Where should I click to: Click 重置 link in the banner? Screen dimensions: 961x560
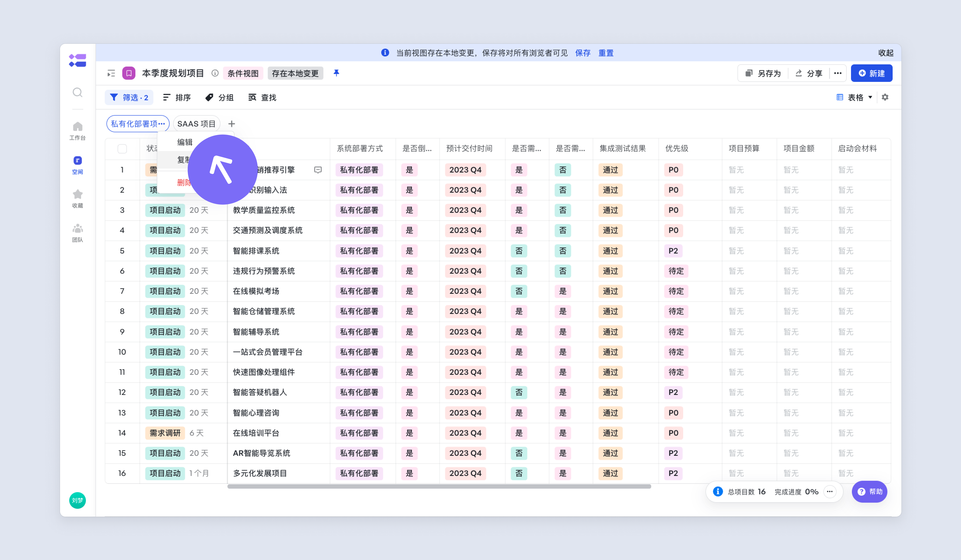(606, 53)
